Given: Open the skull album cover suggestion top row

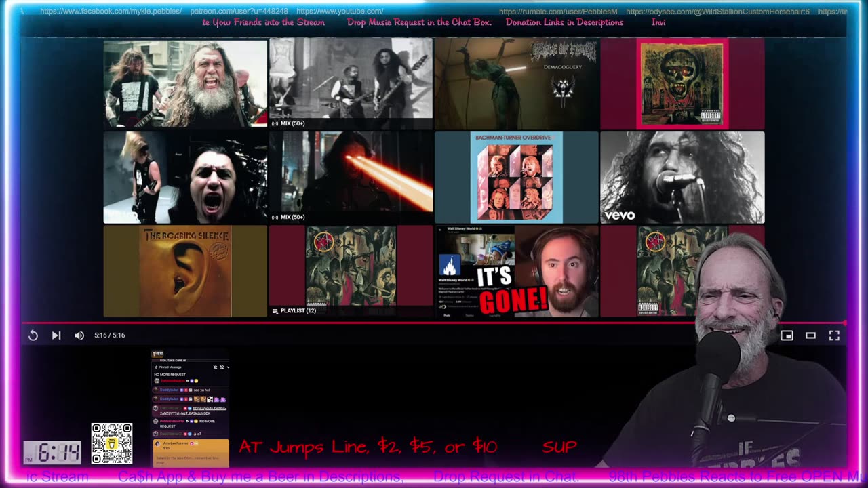Looking at the screenshot, I should pos(682,84).
